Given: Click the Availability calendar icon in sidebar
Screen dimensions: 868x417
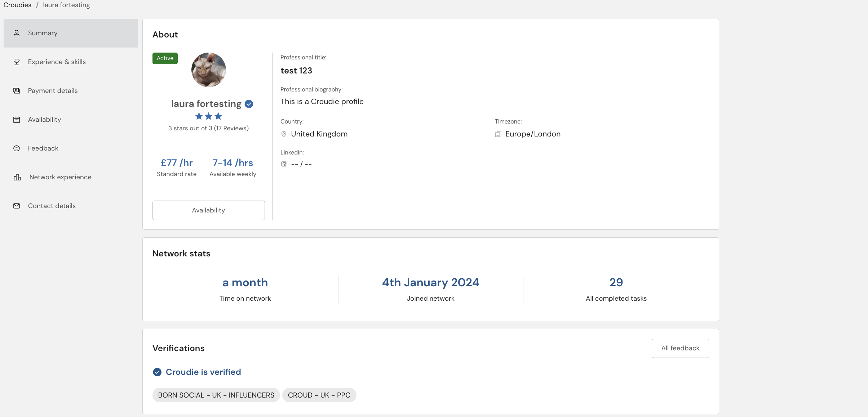Looking at the screenshot, I should tap(17, 120).
